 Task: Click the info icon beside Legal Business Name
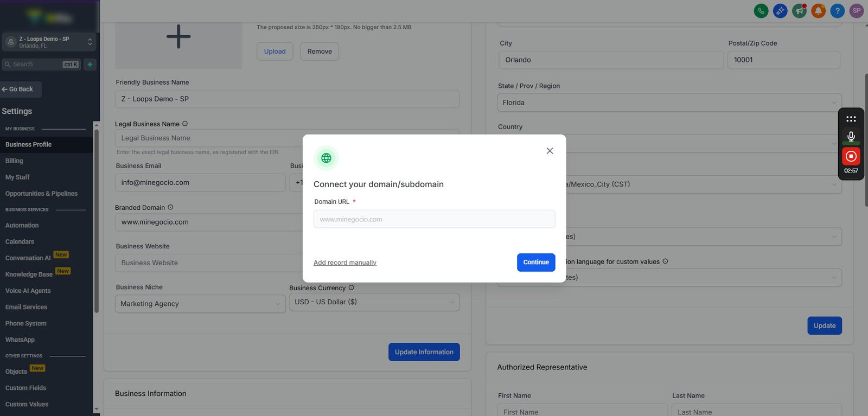click(x=185, y=124)
